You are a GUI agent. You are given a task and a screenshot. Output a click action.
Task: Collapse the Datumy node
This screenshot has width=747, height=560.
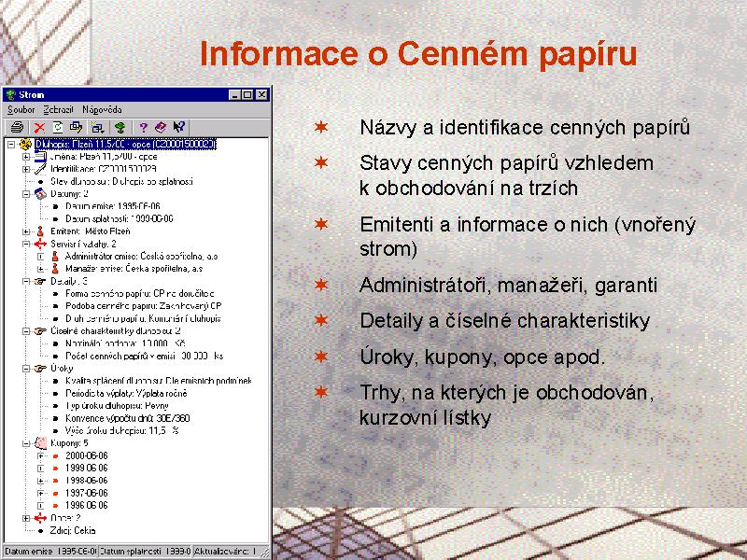tap(26, 194)
